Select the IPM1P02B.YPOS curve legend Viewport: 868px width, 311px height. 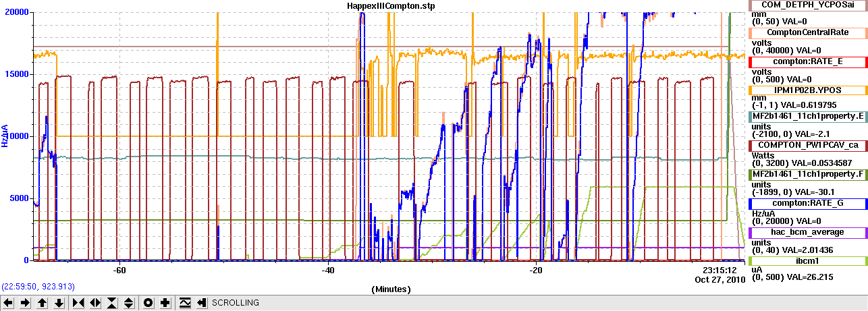tap(808, 90)
